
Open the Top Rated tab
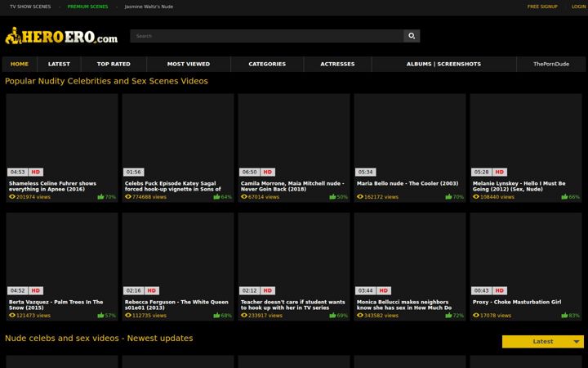(x=114, y=65)
